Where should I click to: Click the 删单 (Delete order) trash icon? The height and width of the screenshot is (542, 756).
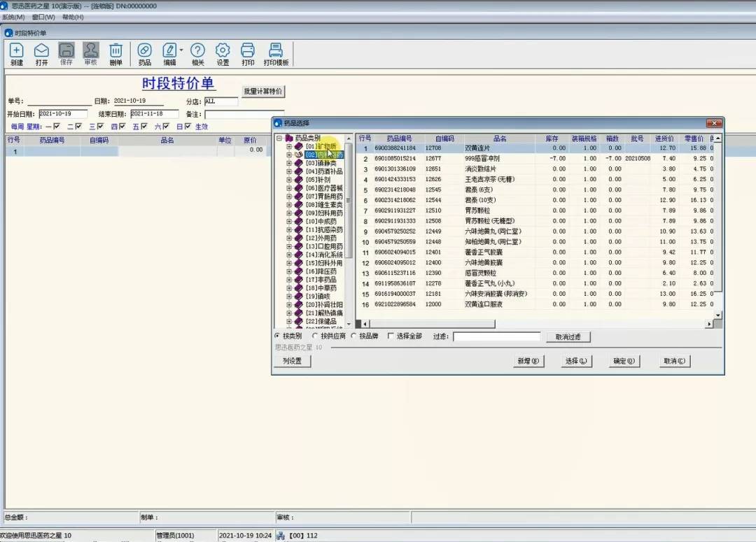[x=115, y=50]
